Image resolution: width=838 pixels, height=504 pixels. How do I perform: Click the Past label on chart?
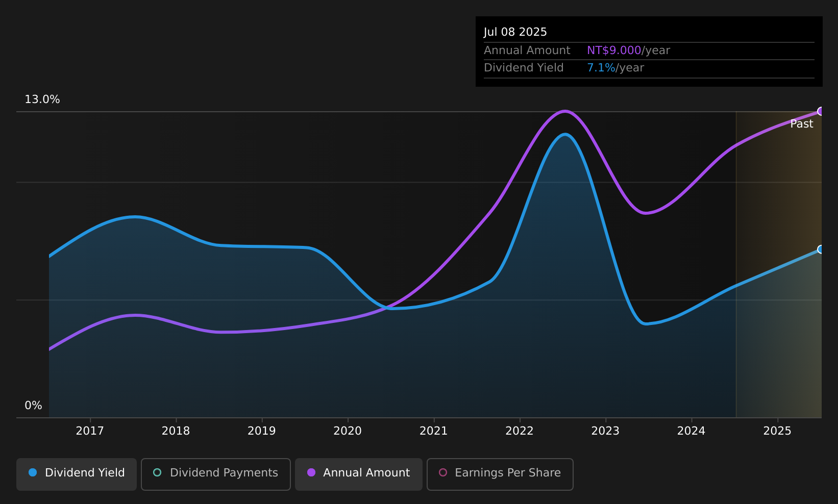[802, 124]
